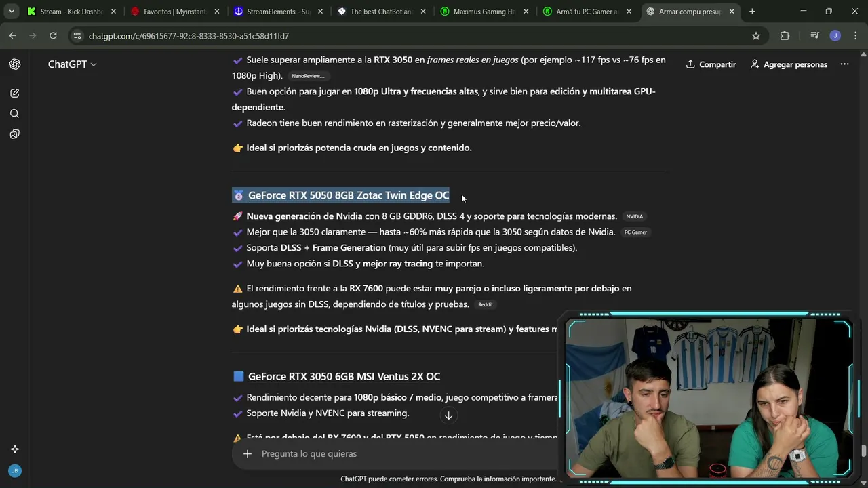This screenshot has width=868, height=488.
Task: Open the NVIDIA source chip
Action: [634, 216]
